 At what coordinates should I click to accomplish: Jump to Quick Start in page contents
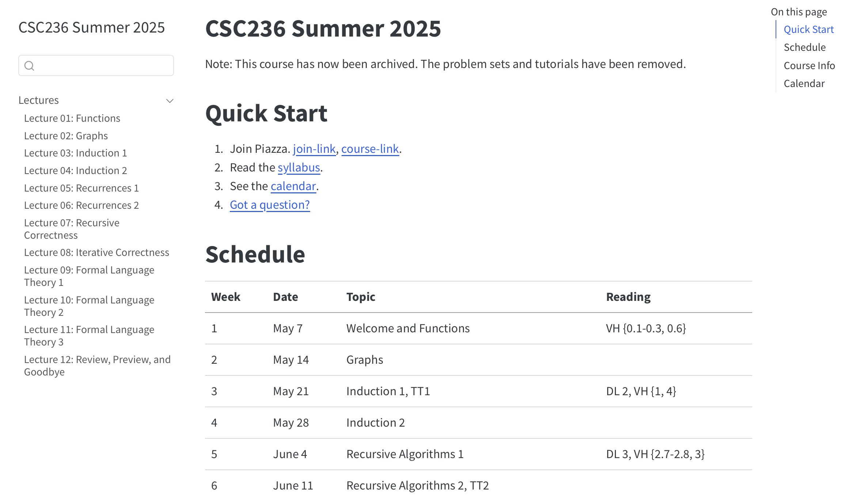(808, 30)
